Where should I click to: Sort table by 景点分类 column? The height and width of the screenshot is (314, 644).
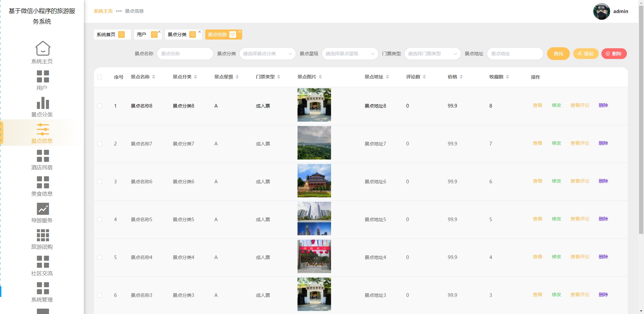click(196, 77)
